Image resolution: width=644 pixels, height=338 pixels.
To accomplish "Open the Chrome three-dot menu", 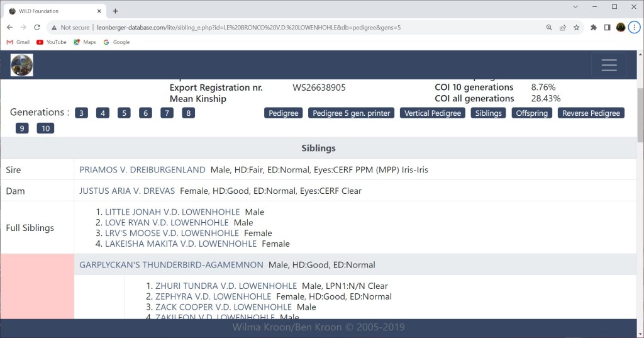I will coord(634,28).
